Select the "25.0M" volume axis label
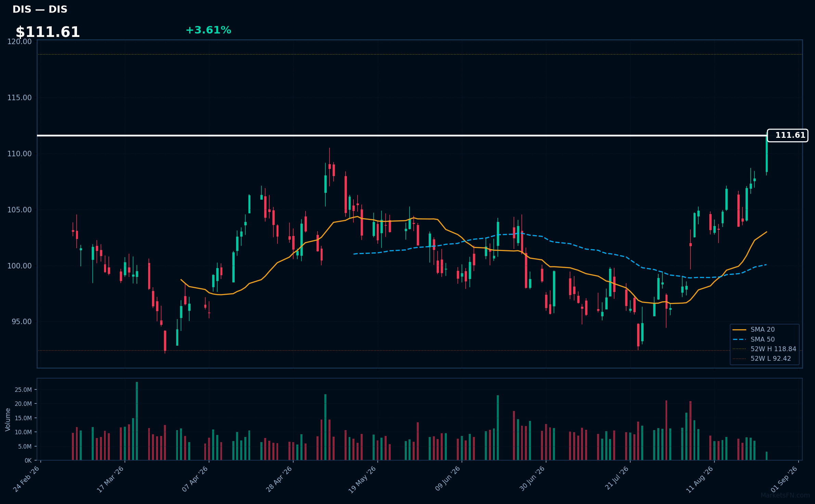This screenshot has height=504, width=815. tap(23, 390)
